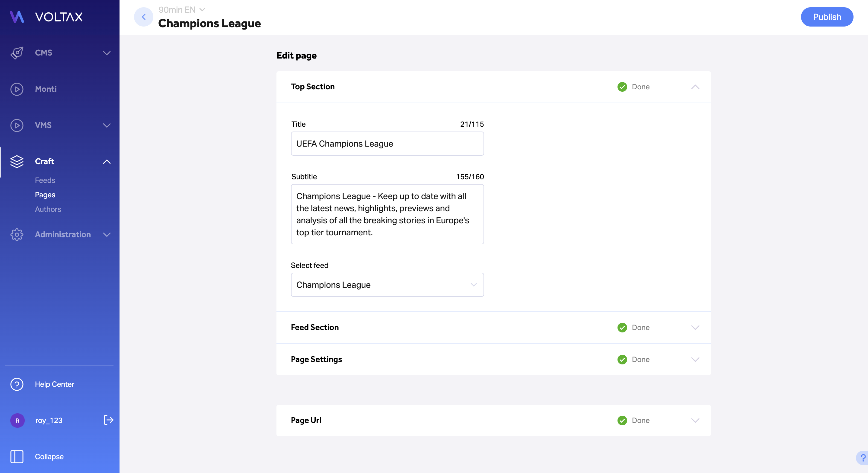868x473 pixels.
Task: Click the 21/115 title counter
Action: (x=472, y=124)
